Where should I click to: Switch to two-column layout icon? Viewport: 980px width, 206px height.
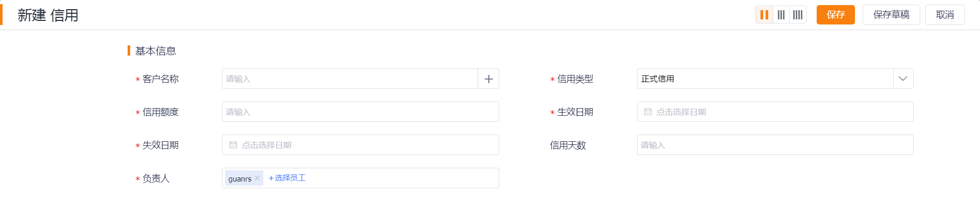coord(764,15)
